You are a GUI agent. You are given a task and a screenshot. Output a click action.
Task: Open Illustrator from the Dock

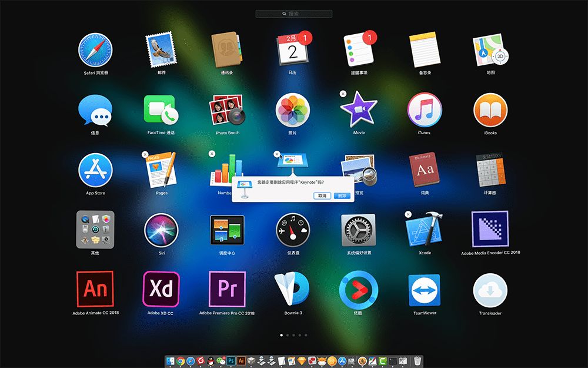tap(241, 361)
